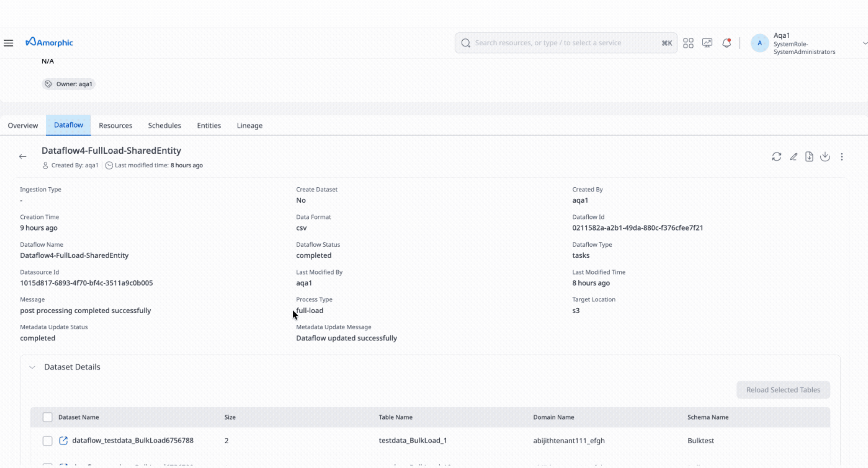Click the Dataflow4-FullLoad-SharedEntity page title
Screen dimensions: 868x468
(x=111, y=151)
